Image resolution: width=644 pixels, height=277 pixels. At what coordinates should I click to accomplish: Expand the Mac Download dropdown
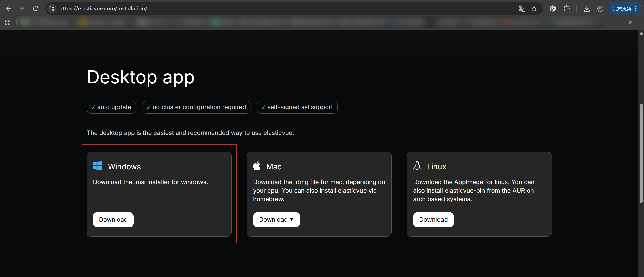coord(276,220)
